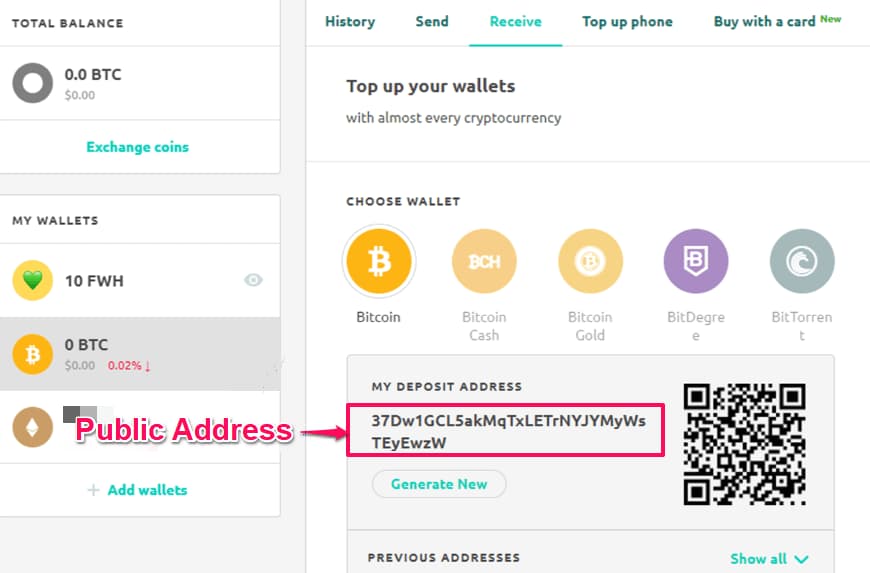Click the deposit address QR code
The image size is (870, 573).
point(744,443)
